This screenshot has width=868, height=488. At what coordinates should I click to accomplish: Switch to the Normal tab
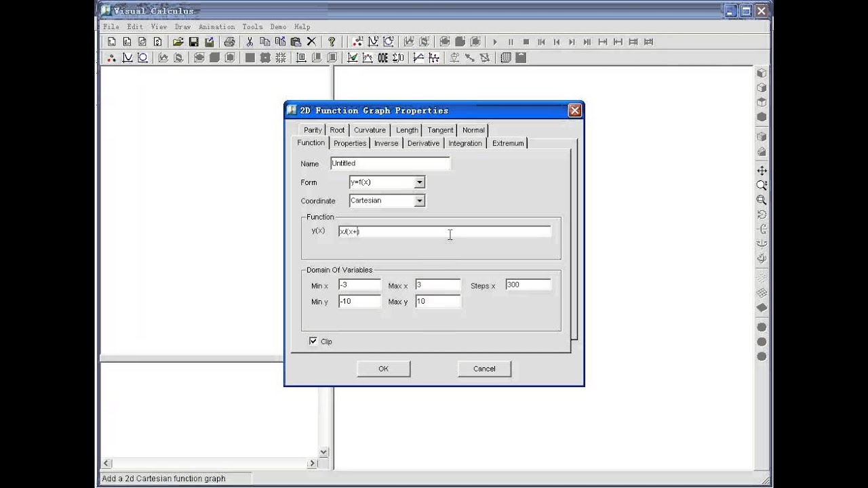tap(473, 130)
